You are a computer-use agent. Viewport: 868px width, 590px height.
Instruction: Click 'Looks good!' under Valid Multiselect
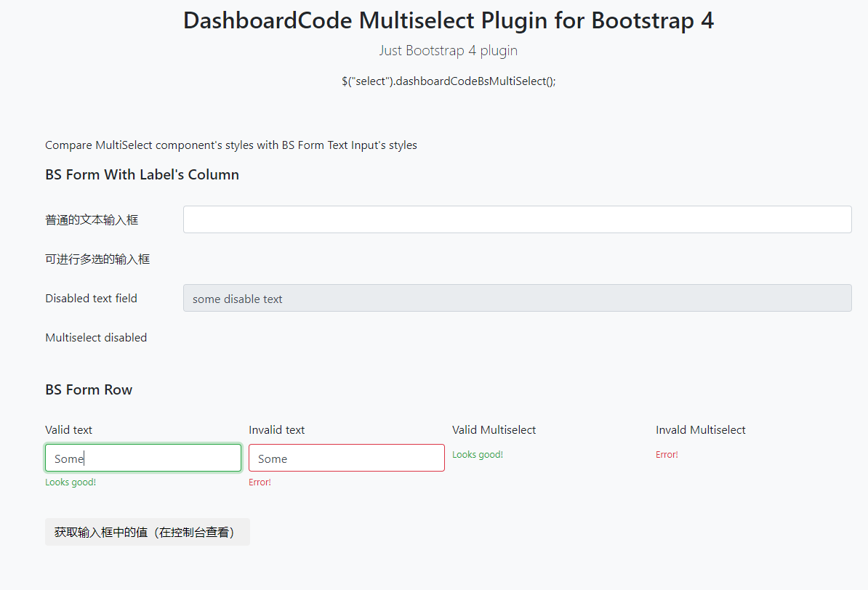[x=478, y=454]
